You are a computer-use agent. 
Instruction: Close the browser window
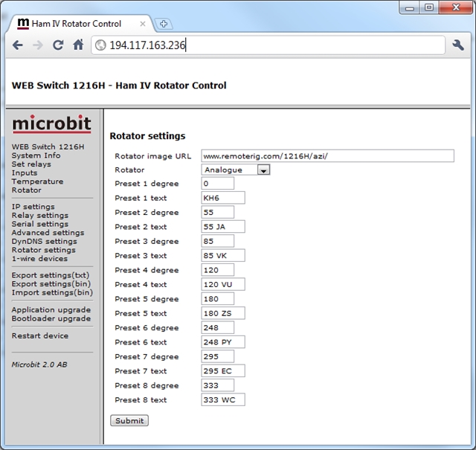pos(456,7)
